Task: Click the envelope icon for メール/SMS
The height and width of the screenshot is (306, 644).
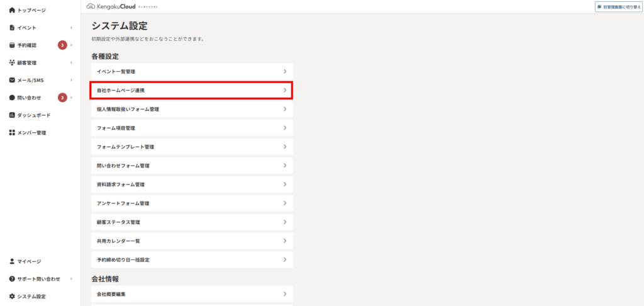Action: pos(12,80)
